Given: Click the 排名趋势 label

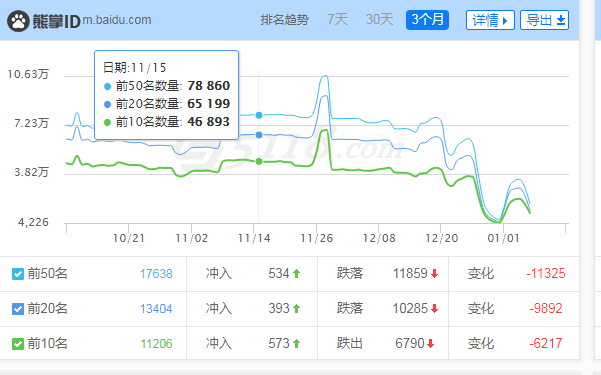Looking at the screenshot, I should pos(284,20).
